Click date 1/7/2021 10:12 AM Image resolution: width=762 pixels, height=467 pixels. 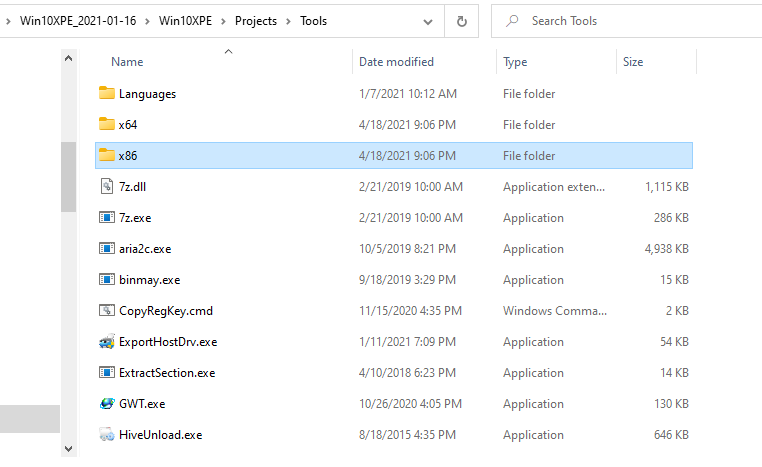click(x=408, y=94)
